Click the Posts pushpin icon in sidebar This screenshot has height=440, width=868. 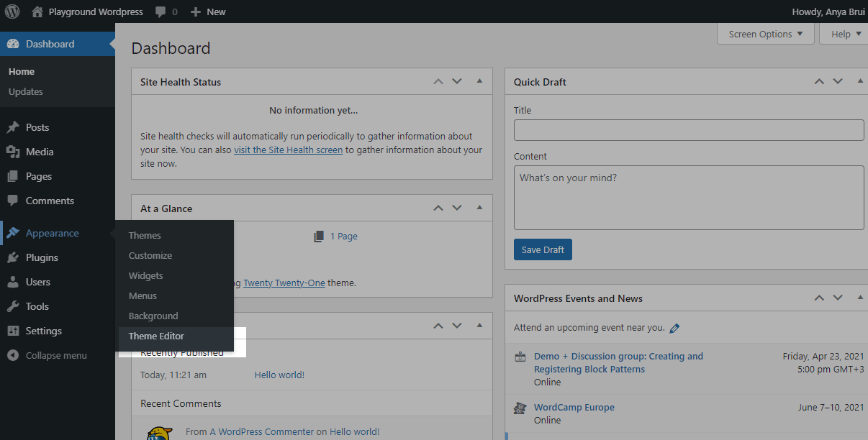pos(13,127)
